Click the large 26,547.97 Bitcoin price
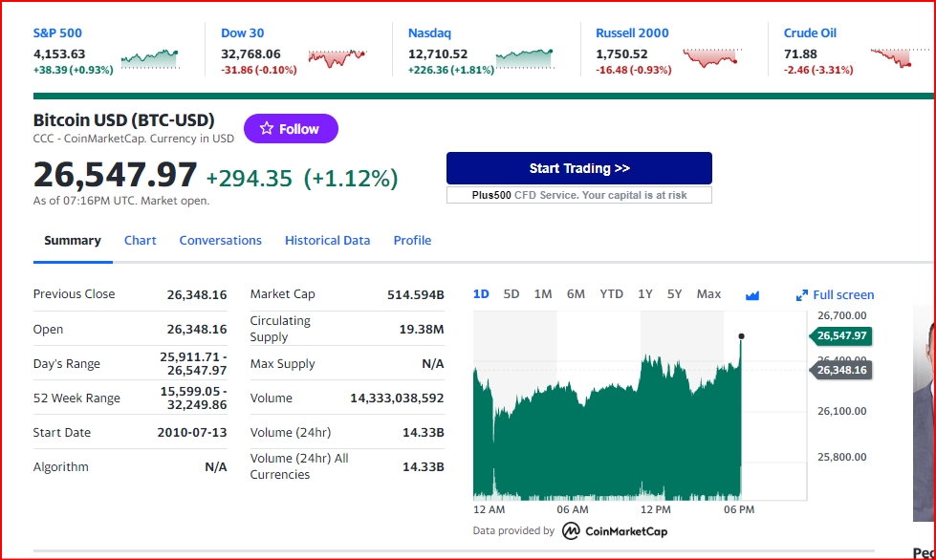The height and width of the screenshot is (560, 936). tap(116, 175)
